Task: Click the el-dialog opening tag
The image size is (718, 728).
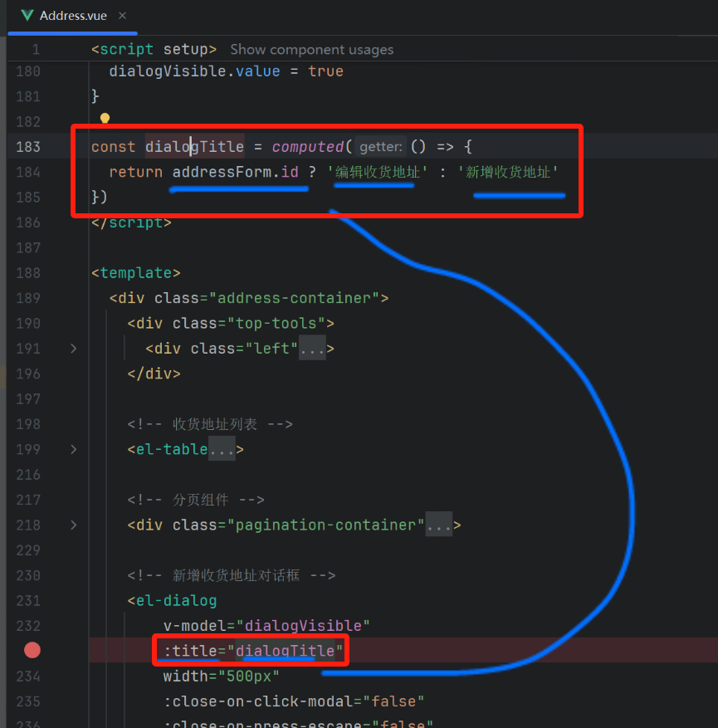Action: (172, 601)
